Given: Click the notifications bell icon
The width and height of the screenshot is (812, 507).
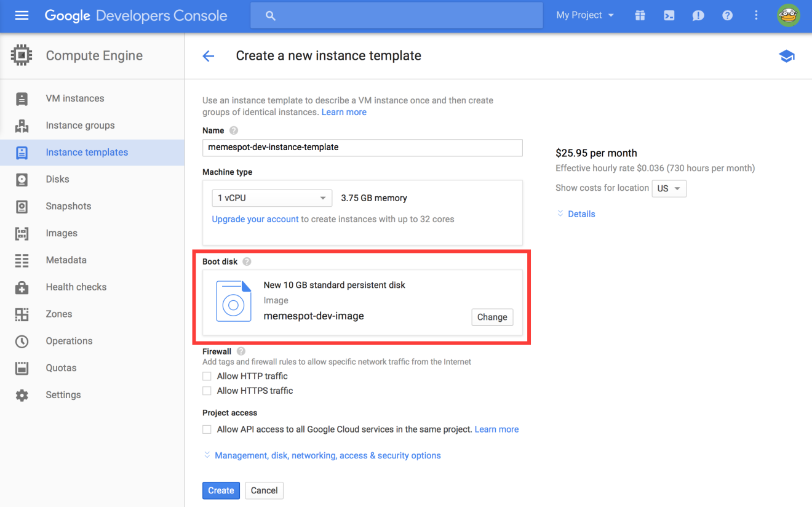Looking at the screenshot, I should pyautogui.click(x=698, y=15).
